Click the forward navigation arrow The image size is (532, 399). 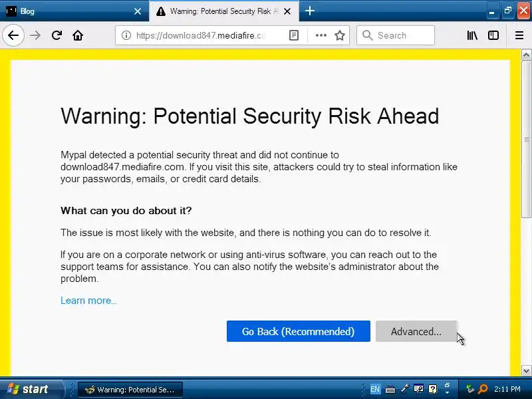(35, 35)
